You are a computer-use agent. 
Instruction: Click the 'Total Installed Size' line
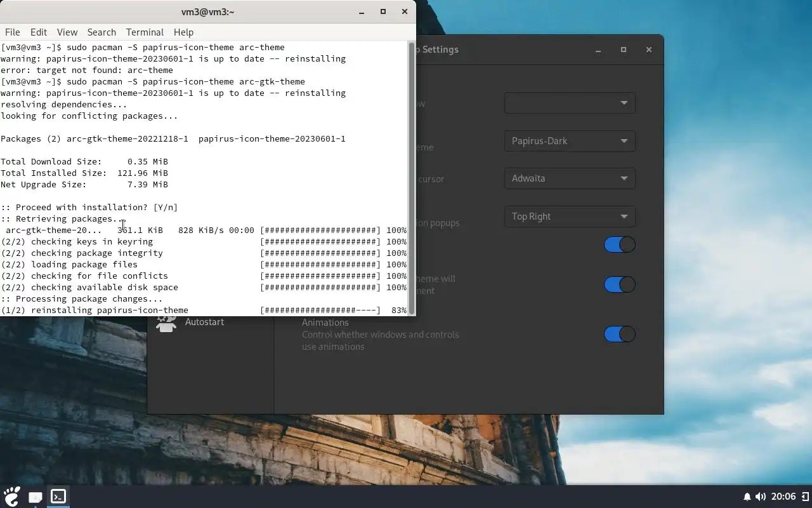(84, 173)
